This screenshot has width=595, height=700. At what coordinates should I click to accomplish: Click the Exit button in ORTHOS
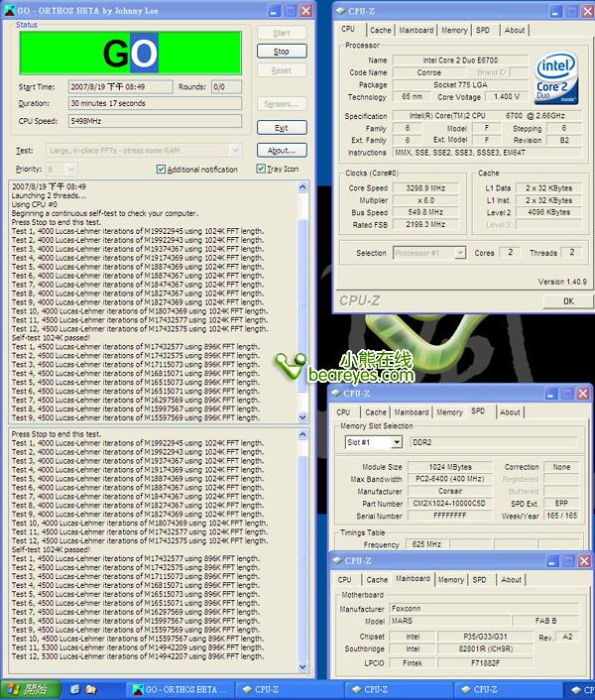[x=282, y=128]
